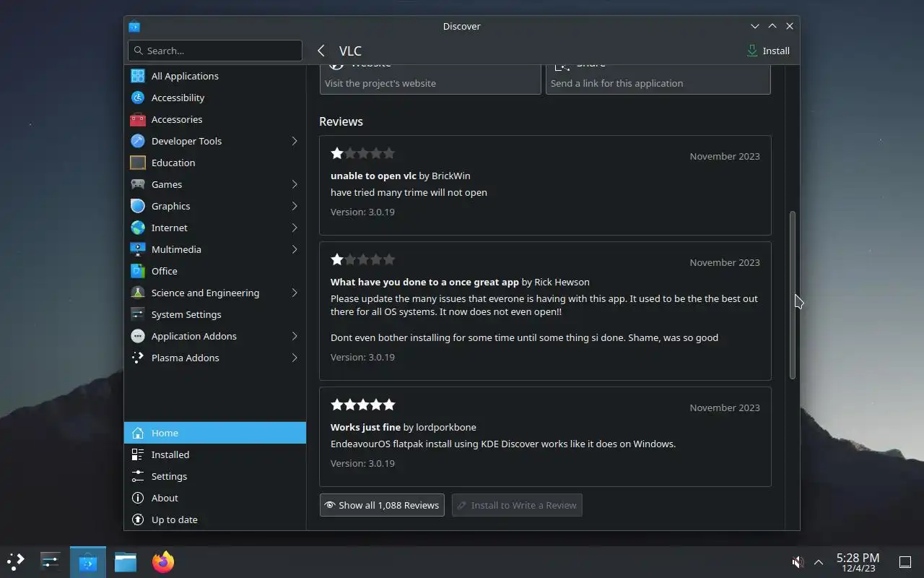Install VLC with the Install button
The height and width of the screenshot is (578, 924).
[768, 51]
